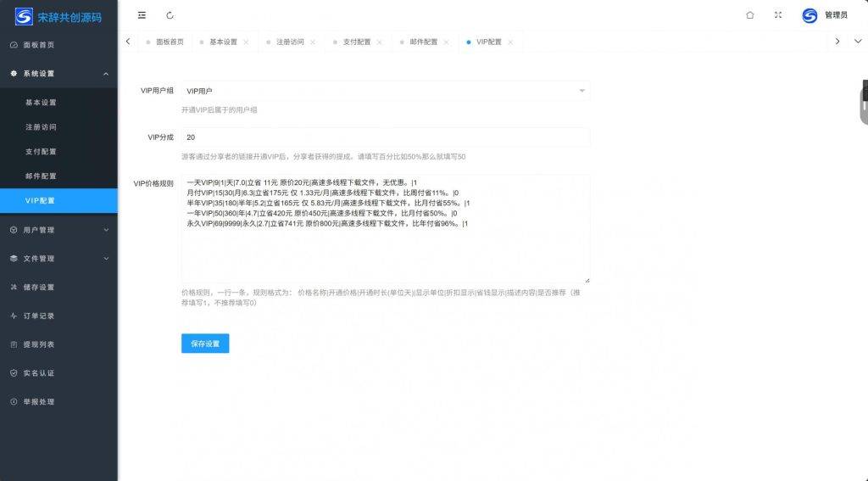Click inside the VIP价格规则 textarea

[386, 229]
